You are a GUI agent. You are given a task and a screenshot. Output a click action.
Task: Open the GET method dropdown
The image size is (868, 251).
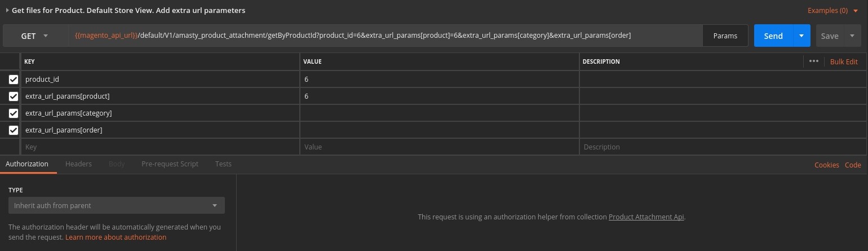[x=35, y=36]
